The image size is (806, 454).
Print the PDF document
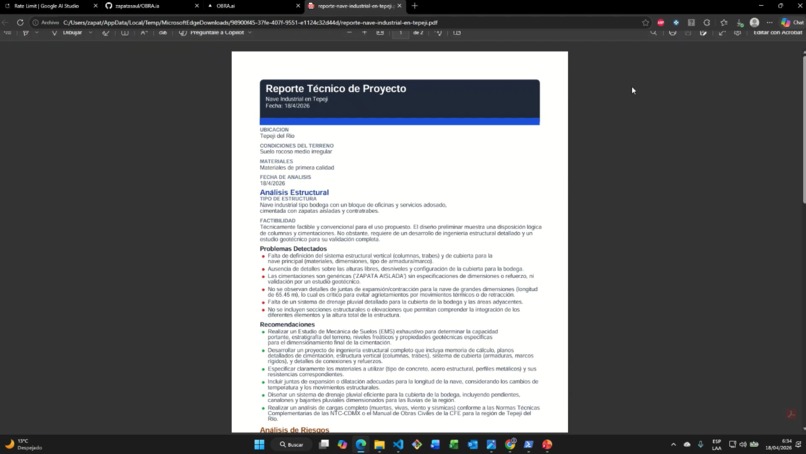672,32
